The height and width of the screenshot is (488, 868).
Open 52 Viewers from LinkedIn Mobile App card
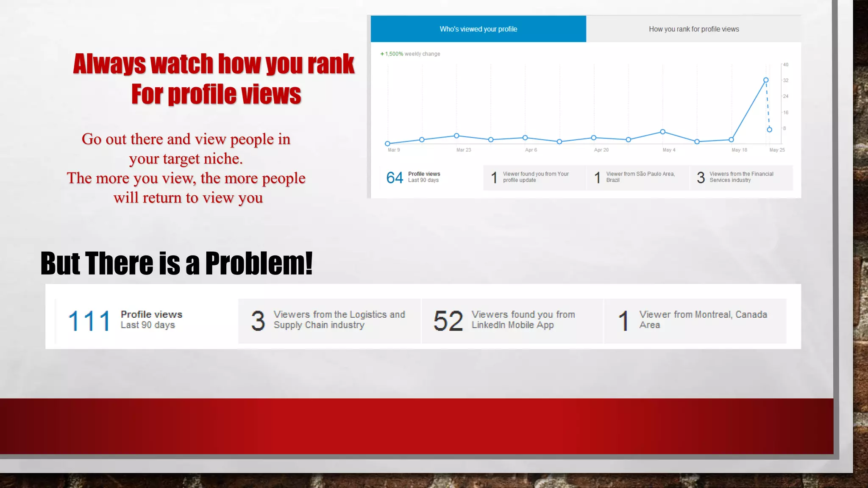512,321
